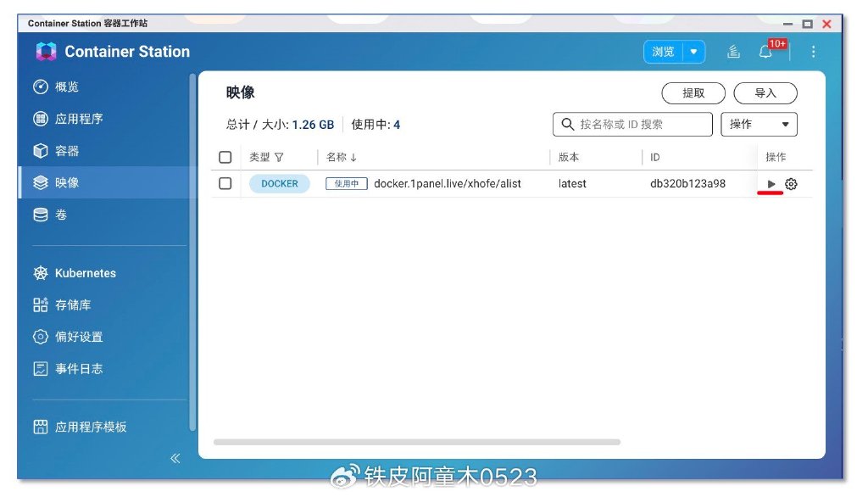The height and width of the screenshot is (497, 868).
Task: Open the 浏览 button dropdown arrow
Action: (x=693, y=52)
